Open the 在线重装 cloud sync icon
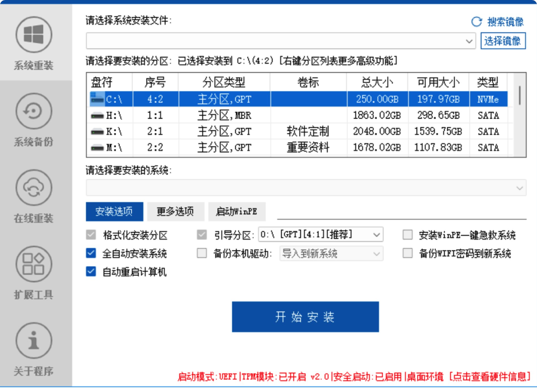Image resolution: width=537 pixels, height=392 pixels. pyautogui.click(x=34, y=188)
